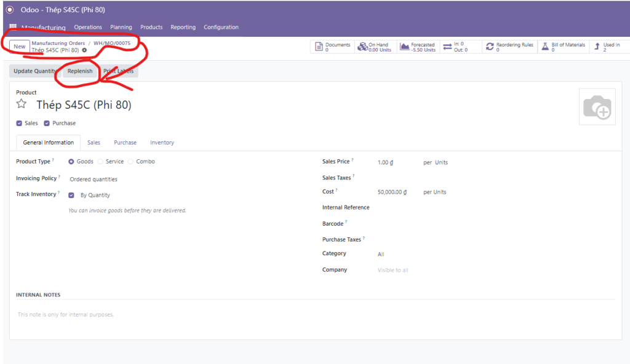Screen dimensions: 630x364
Task: View the Forecasted units graph
Action: click(x=418, y=47)
